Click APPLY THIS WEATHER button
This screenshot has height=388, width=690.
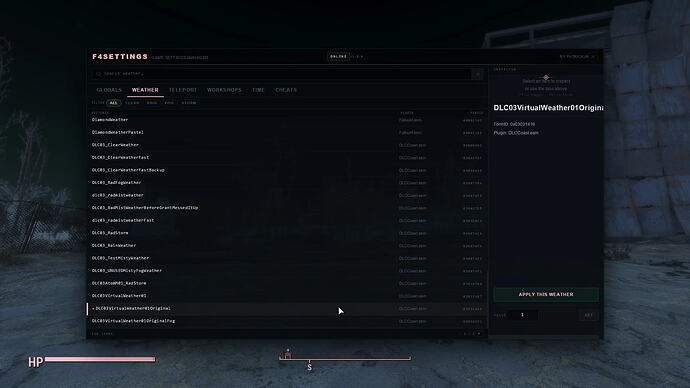pos(546,294)
